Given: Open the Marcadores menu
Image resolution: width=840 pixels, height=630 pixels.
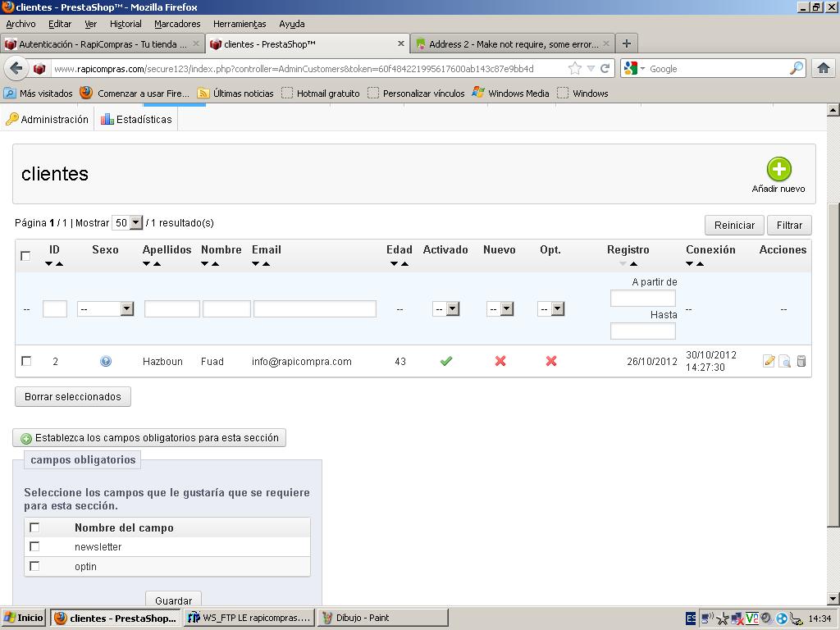Looking at the screenshot, I should pyautogui.click(x=177, y=24).
